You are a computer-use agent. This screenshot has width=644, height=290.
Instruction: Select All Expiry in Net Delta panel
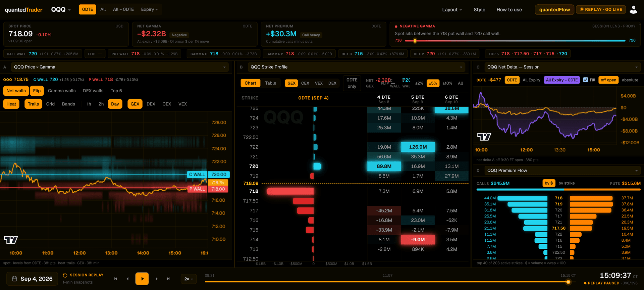tap(531, 80)
